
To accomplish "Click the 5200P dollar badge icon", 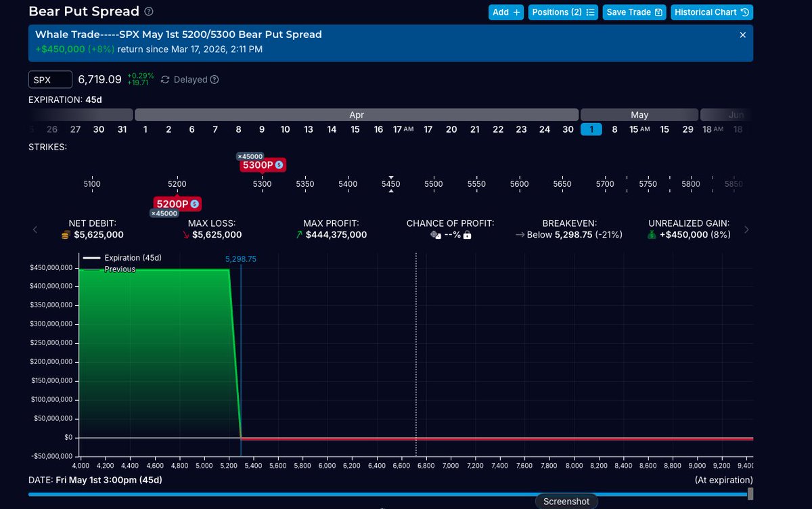I will (x=194, y=203).
